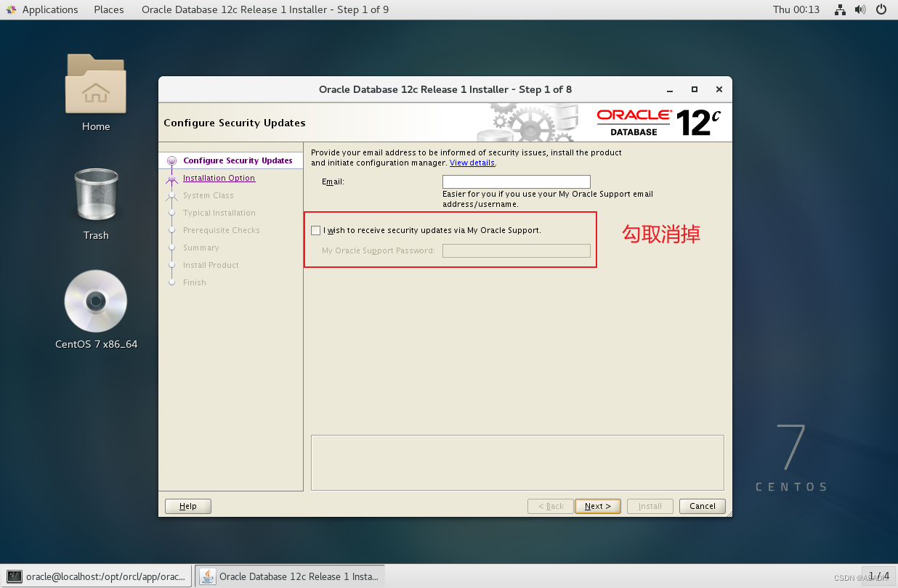Minimize the Oracle installer window
The height and width of the screenshot is (588, 898).
(669, 89)
